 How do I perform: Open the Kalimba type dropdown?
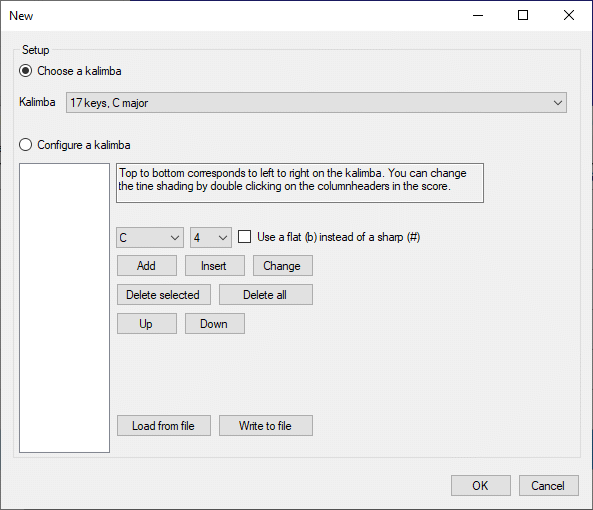coord(316,102)
